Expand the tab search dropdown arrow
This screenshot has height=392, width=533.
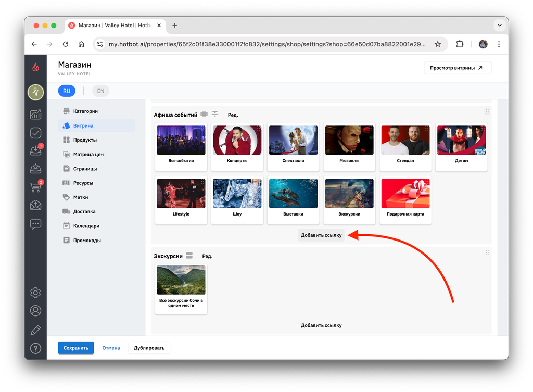click(500, 25)
